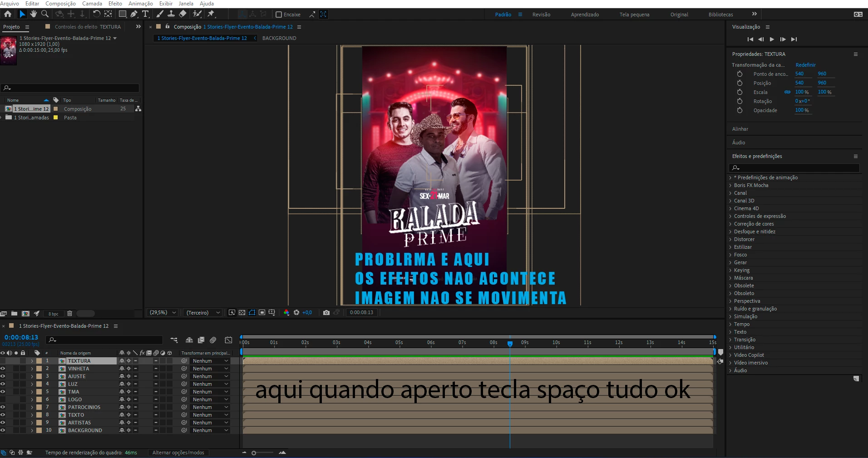Expand the Keying effects category
The width and height of the screenshot is (868, 458).
tap(730, 270)
